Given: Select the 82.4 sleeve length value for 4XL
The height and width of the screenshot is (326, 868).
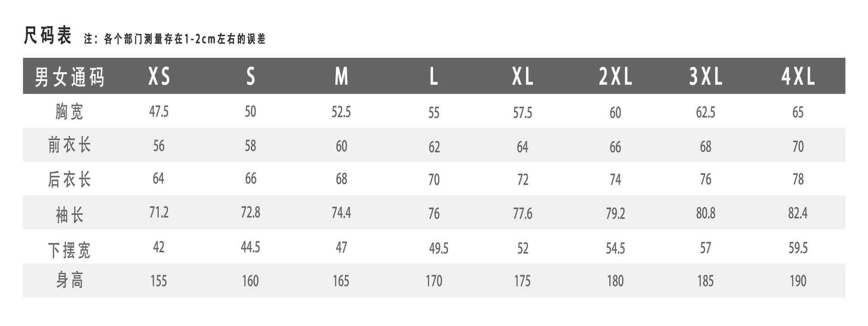Looking at the screenshot, I should click(x=797, y=213).
